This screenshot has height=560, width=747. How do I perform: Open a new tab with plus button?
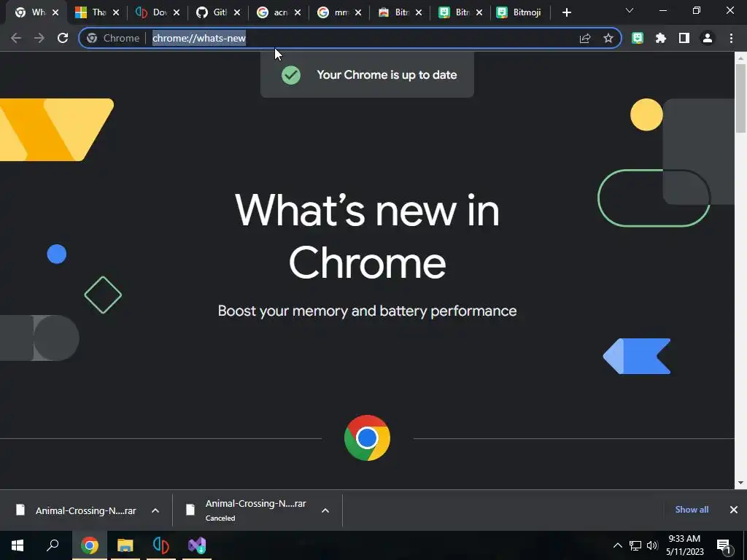tap(566, 13)
